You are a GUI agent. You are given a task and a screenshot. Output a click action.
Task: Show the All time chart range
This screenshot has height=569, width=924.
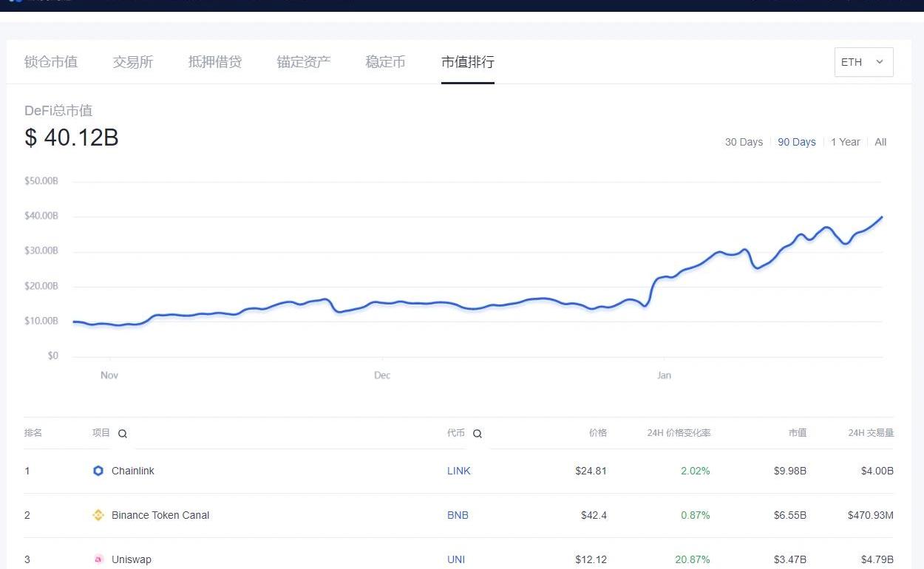(x=880, y=142)
